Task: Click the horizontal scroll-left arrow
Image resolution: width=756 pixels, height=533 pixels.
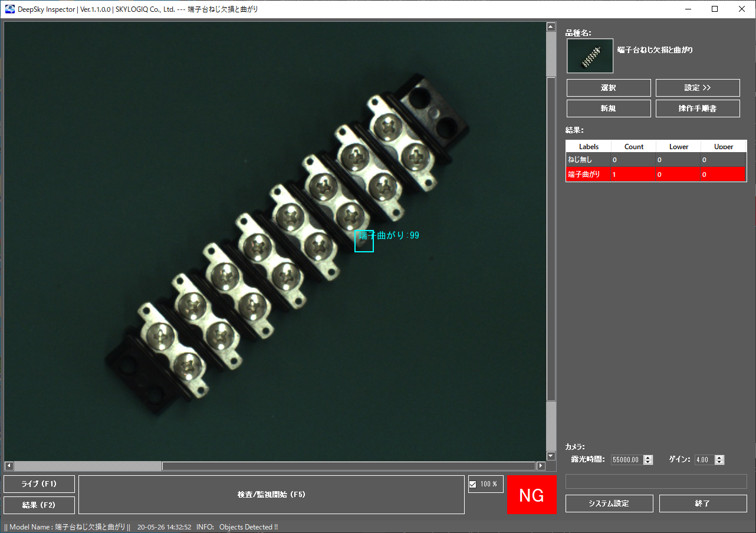Action: click(9, 466)
